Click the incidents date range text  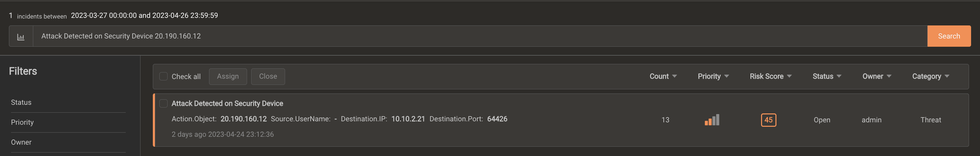(144, 16)
